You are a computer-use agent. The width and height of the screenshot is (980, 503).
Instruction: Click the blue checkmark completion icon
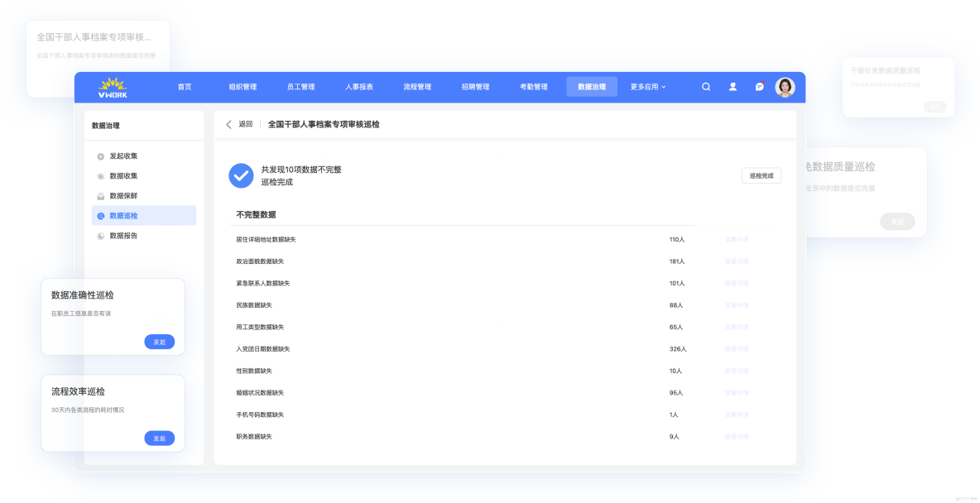(241, 175)
